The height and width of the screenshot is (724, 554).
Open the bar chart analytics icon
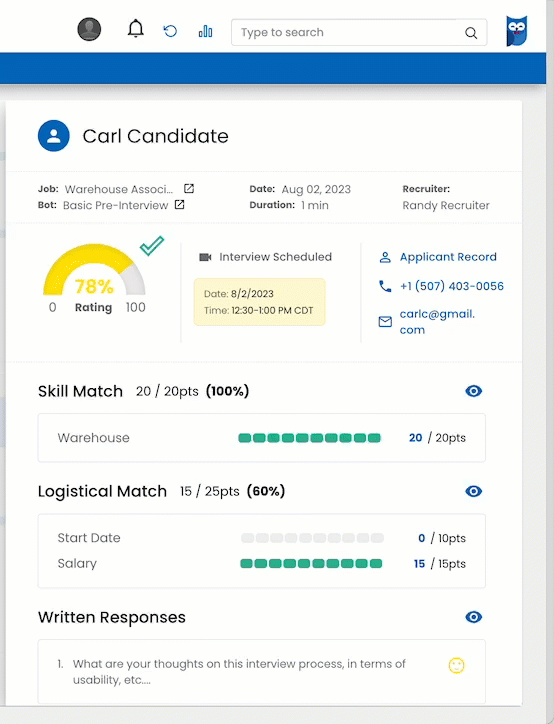[205, 31]
